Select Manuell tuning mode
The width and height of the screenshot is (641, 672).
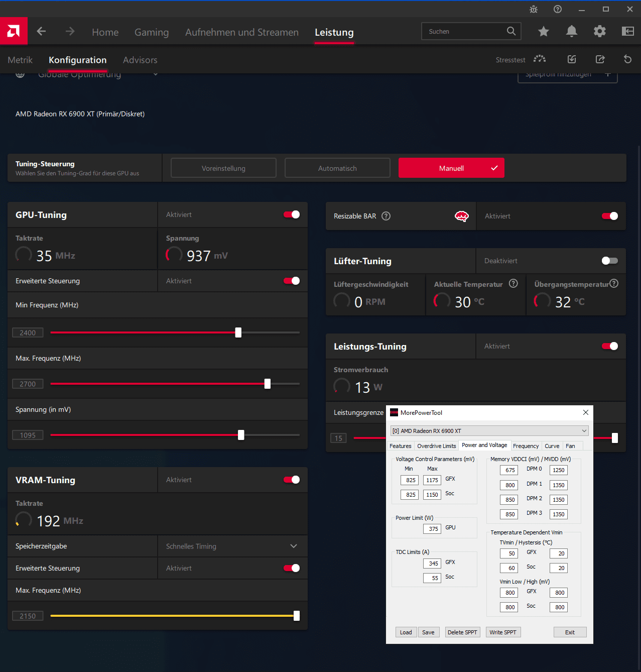coord(451,168)
